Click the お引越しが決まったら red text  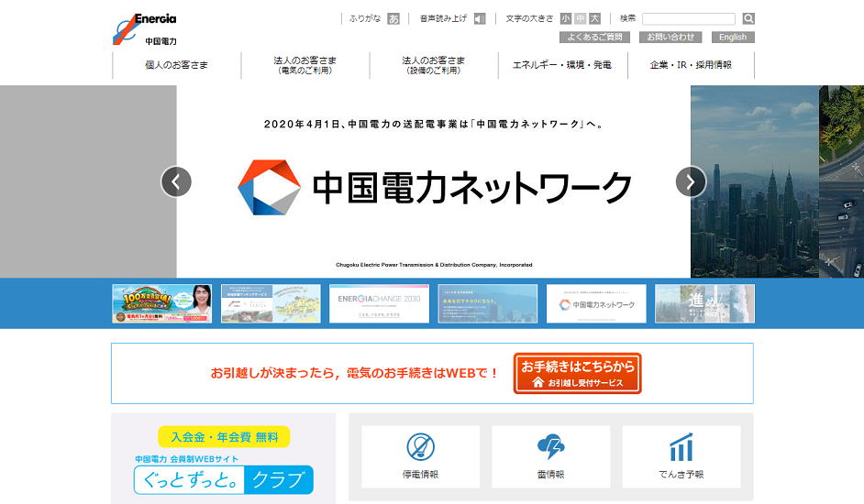point(355,374)
